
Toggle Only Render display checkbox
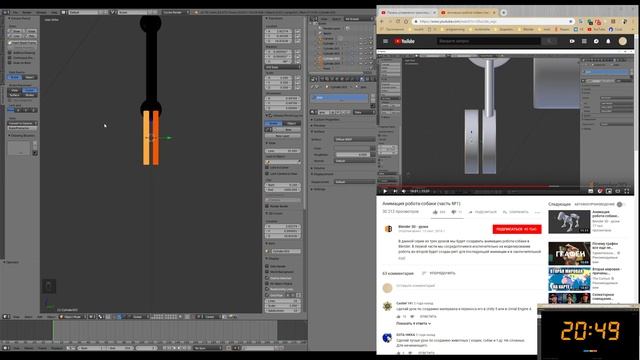tap(267, 266)
